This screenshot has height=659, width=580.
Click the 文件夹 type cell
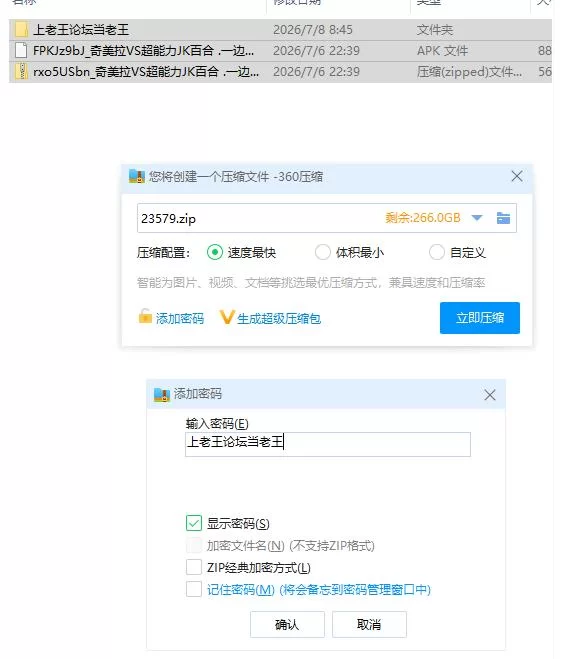(x=435, y=30)
